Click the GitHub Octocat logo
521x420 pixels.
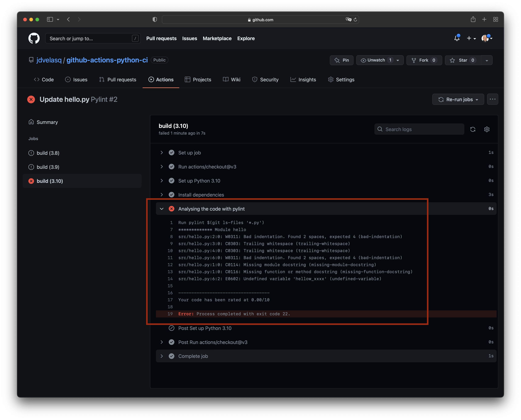34,38
